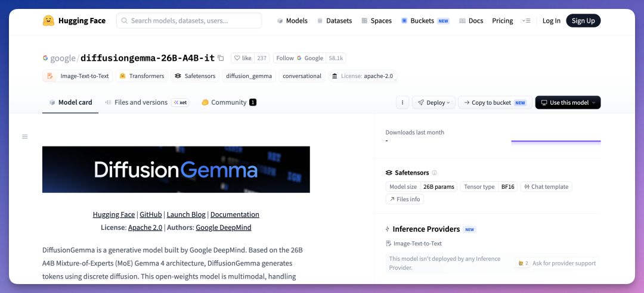Open Files info

pyautogui.click(x=404, y=199)
